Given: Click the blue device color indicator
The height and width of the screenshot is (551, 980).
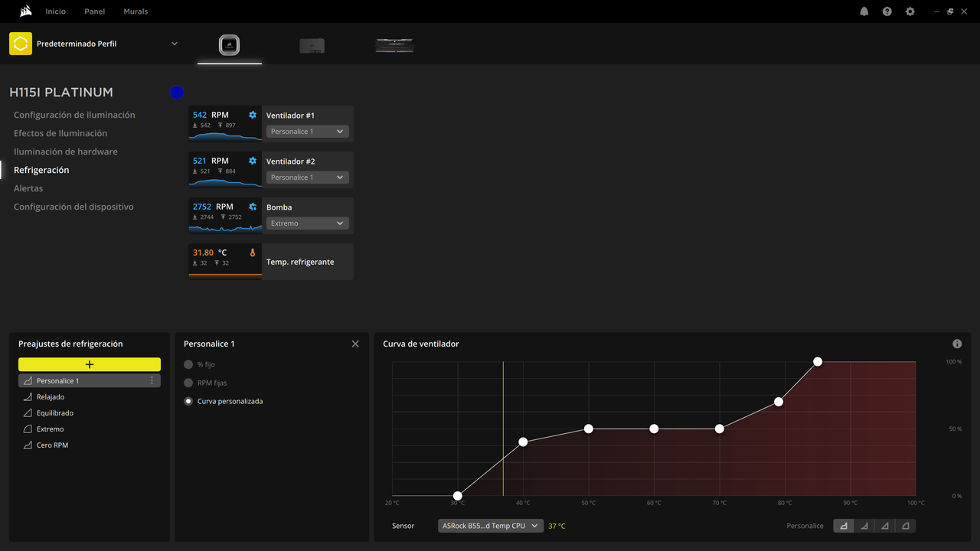Looking at the screenshot, I should pos(177,92).
